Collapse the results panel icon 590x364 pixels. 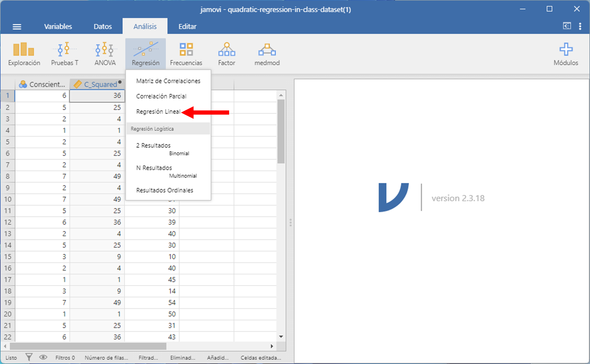click(567, 26)
